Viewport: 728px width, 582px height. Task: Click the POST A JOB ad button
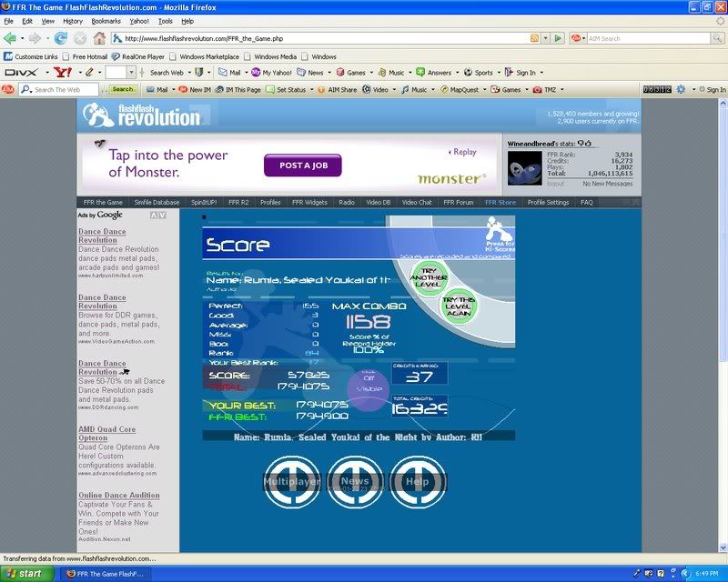tap(302, 166)
